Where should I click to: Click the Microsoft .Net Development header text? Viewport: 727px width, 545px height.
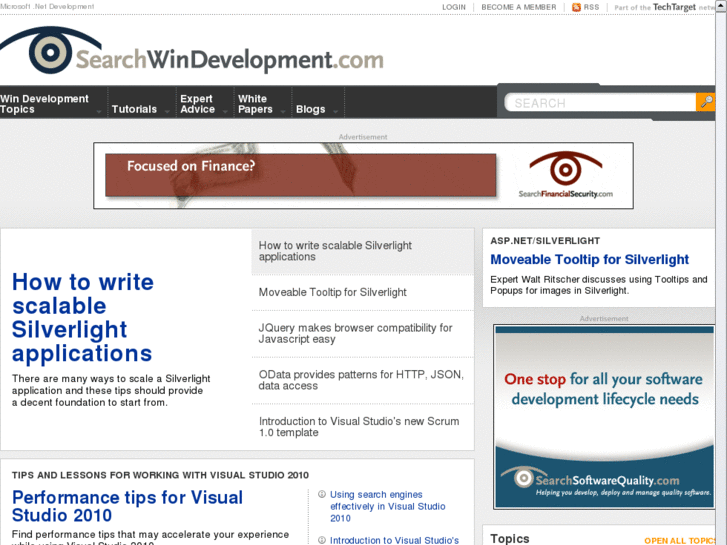point(47,6)
